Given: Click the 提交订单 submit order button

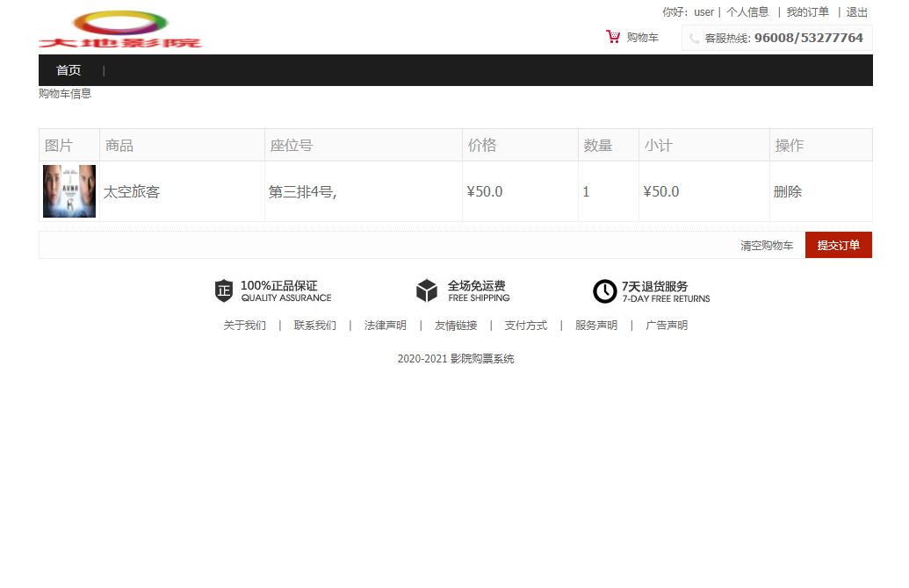Looking at the screenshot, I should 838,245.
